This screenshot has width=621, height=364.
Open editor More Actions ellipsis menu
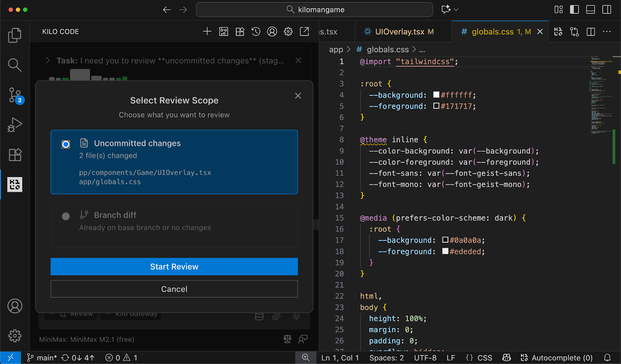pyautogui.click(x=607, y=32)
